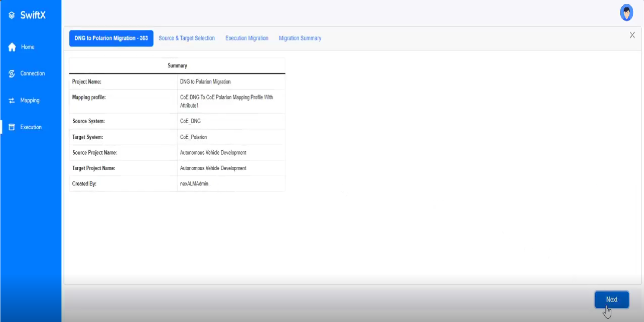Click Connection in the left navigation
This screenshot has width=644, height=322.
click(32, 73)
